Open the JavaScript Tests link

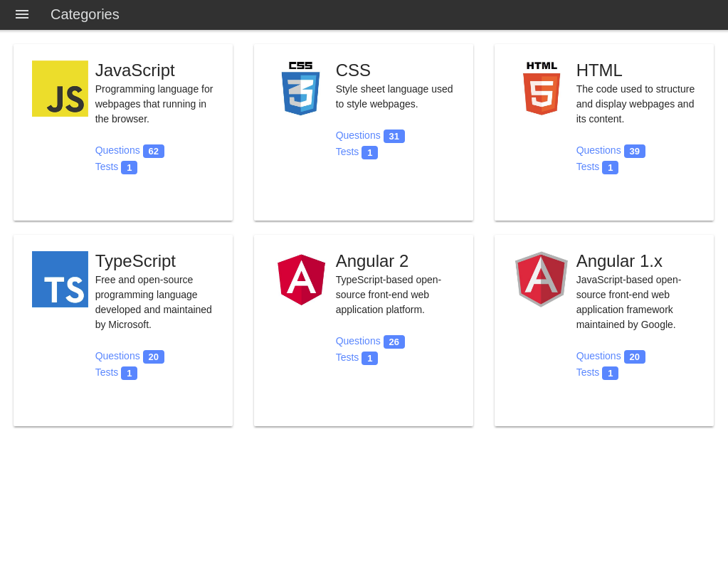[x=107, y=167]
